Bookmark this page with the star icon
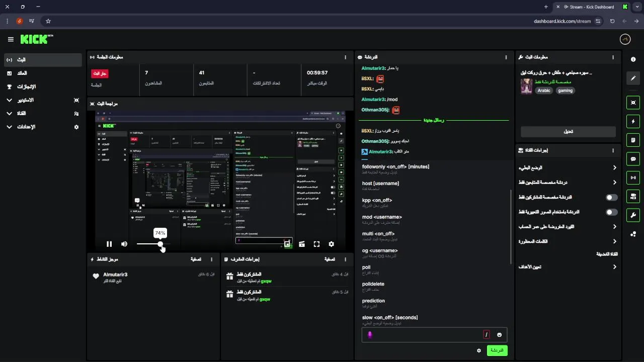The width and height of the screenshot is (644, 362). click(x=48, y=21)
